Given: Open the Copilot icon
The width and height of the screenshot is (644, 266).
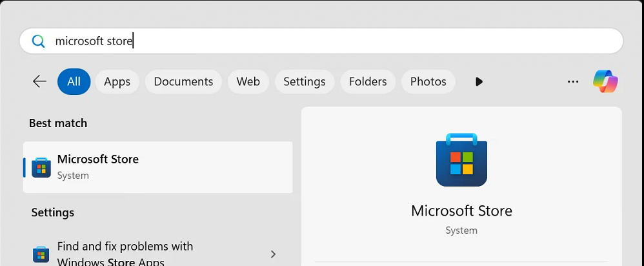Looking at the screenshot, I should point(605,81).
